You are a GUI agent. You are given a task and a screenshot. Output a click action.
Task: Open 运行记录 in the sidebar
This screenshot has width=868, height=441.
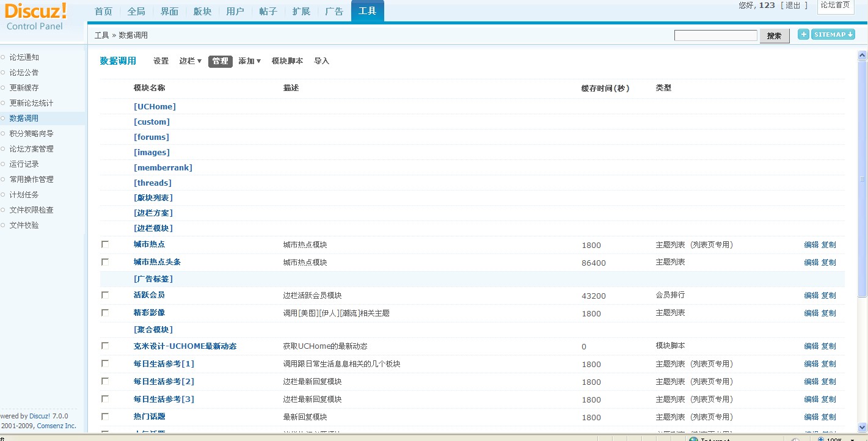click(x=24, y=164)
